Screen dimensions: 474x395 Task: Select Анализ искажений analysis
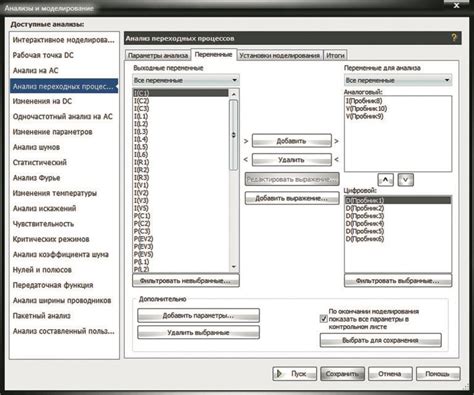tap(64, 209)
